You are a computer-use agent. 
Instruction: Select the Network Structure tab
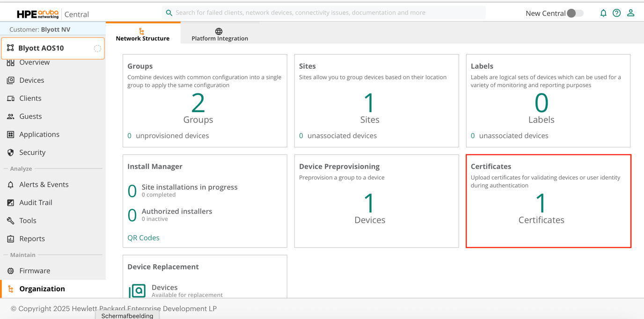click(142, 35)
